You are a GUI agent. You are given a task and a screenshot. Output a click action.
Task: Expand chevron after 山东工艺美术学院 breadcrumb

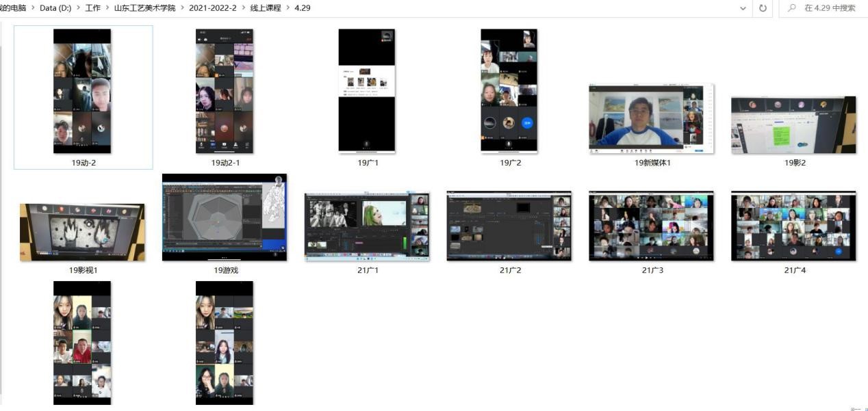(x=182, y=8)
